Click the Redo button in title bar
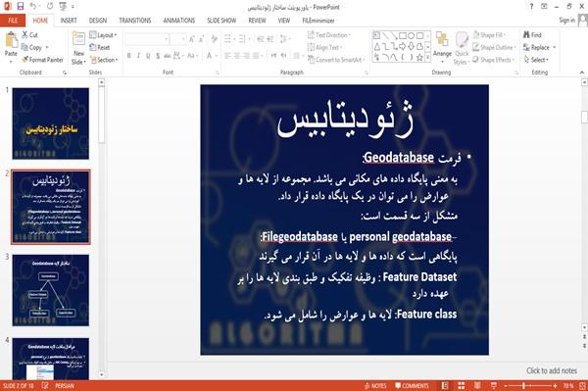This screenshot has width=588, height=391. coord(50,7)
